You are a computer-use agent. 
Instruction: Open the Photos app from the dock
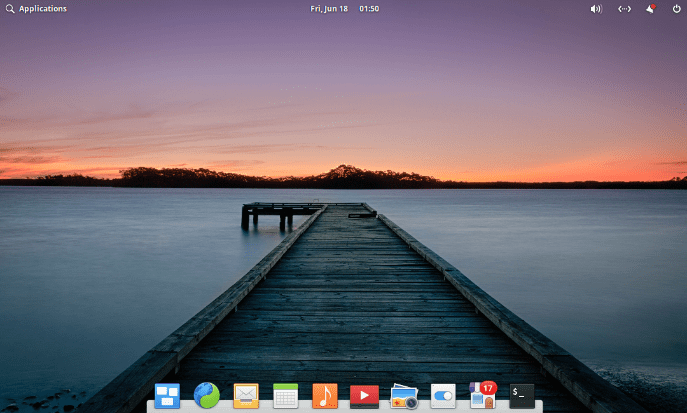click(404, 396)
